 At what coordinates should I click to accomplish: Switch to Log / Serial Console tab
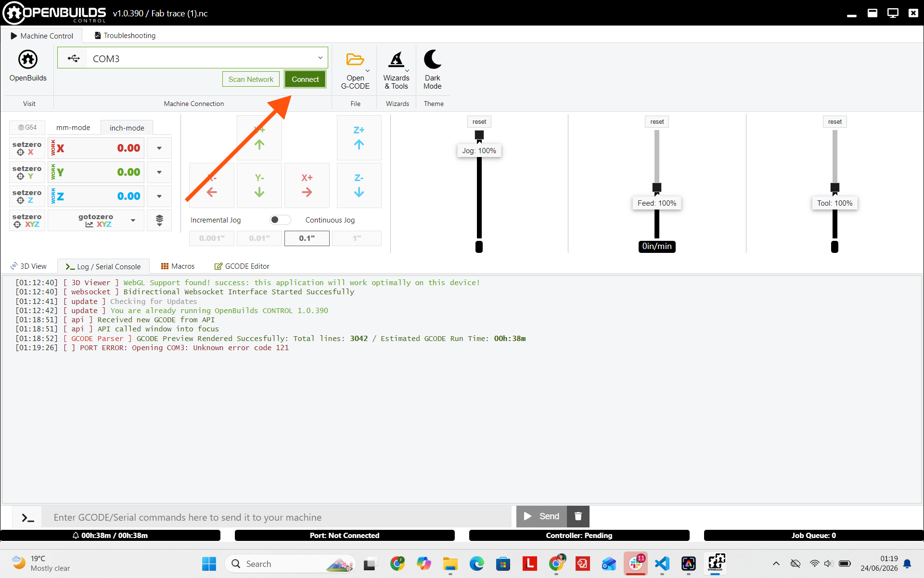103,266
